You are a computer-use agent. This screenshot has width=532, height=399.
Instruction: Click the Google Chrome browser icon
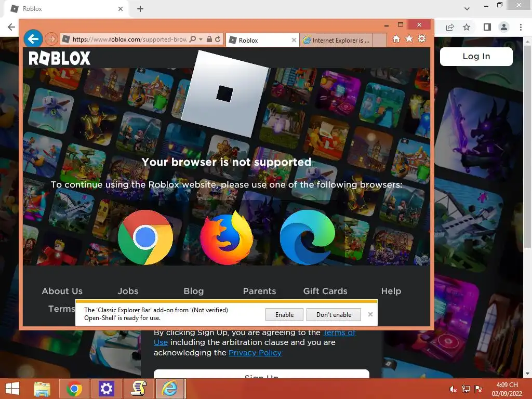145,237
